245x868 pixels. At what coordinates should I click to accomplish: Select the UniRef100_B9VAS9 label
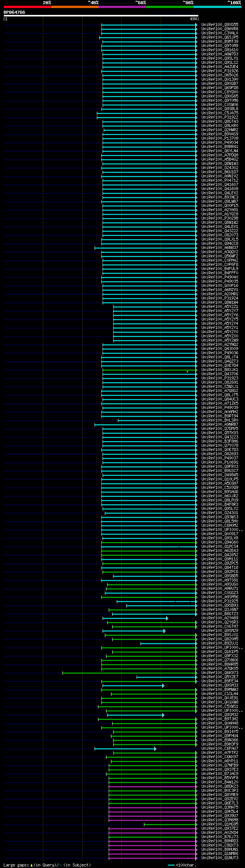point(220,134)
